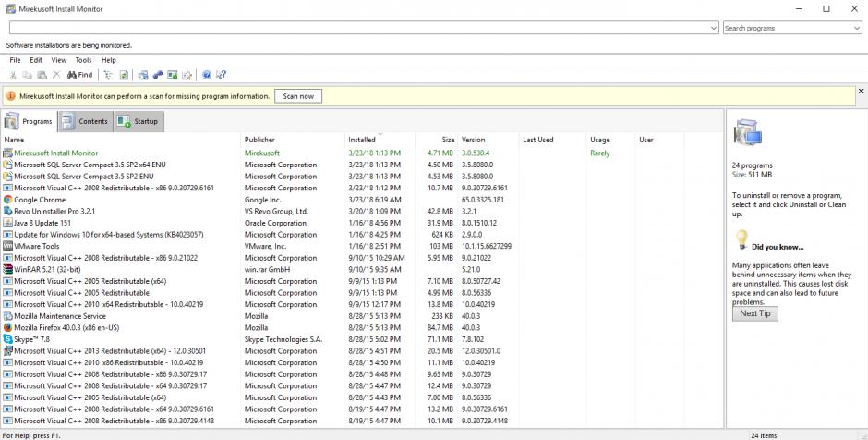
Task: Switch to the Programs tab
Action: 30,121
